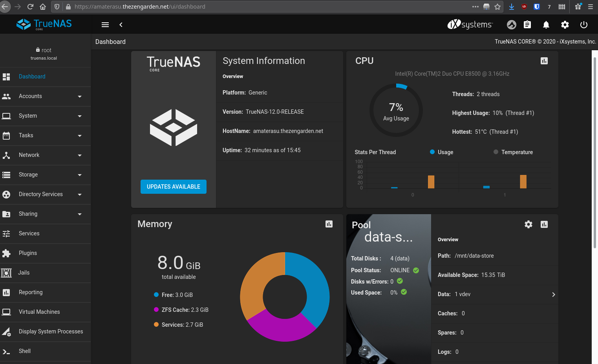
Task: Collapse sidebar with left chevron icon
Action: coord(121,25)
